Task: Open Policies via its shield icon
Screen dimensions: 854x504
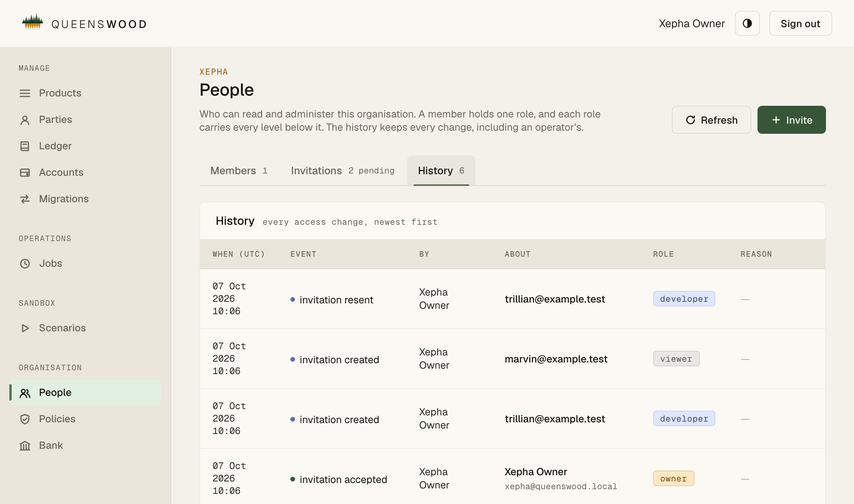Action: coord(25,419)
